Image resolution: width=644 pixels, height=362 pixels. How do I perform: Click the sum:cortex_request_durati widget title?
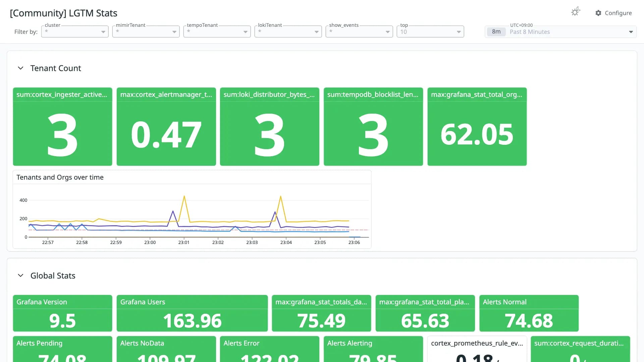pyautogui.click(x=579, y=343)
